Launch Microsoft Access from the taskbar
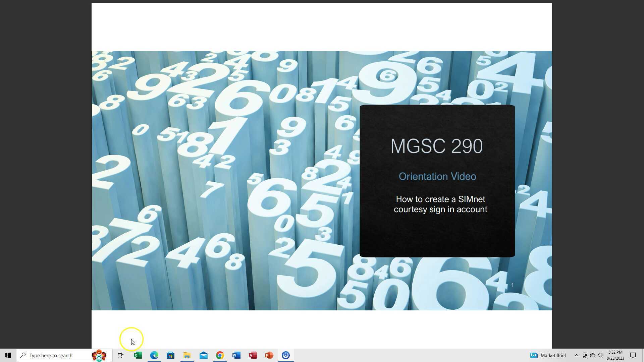644x362 pixels. coord(253,355)
